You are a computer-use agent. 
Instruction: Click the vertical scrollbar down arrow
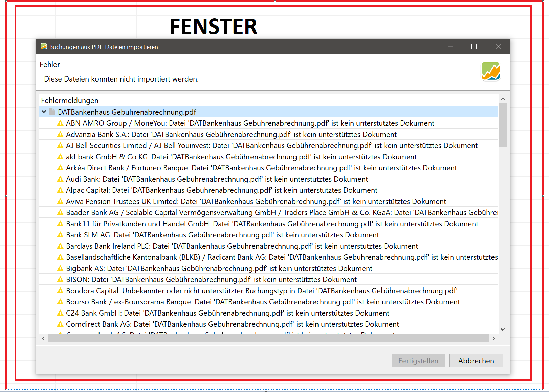click(x=503, y=329)
